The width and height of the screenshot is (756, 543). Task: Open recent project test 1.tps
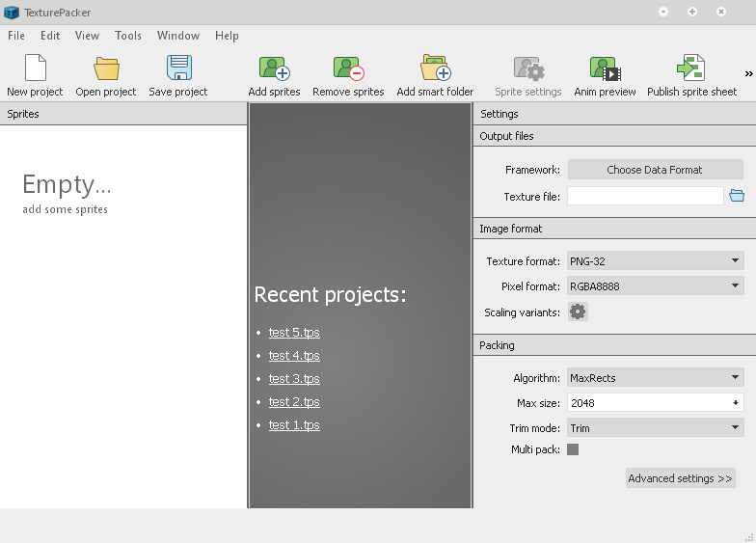click(x=294, y=424)
